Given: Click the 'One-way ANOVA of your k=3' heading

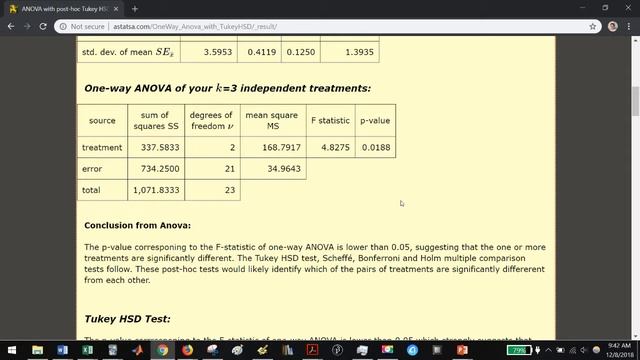Looking at the screenshot, I should click(227, 88).
